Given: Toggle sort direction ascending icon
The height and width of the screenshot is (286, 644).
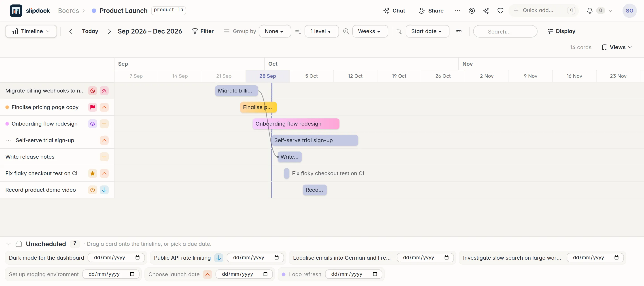Looking at the screenshot, I should click(x=459, y=31).
